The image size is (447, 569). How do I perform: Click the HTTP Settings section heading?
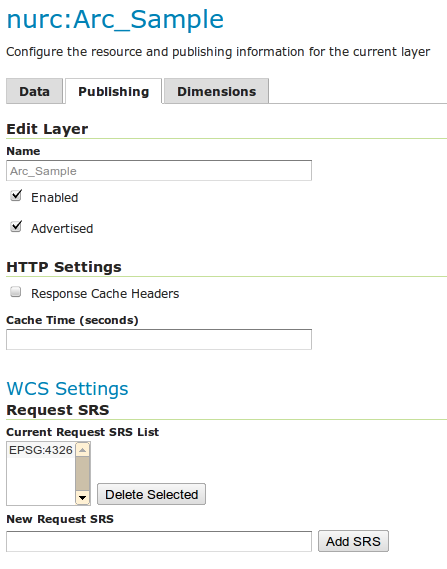[x=64, y=267]
